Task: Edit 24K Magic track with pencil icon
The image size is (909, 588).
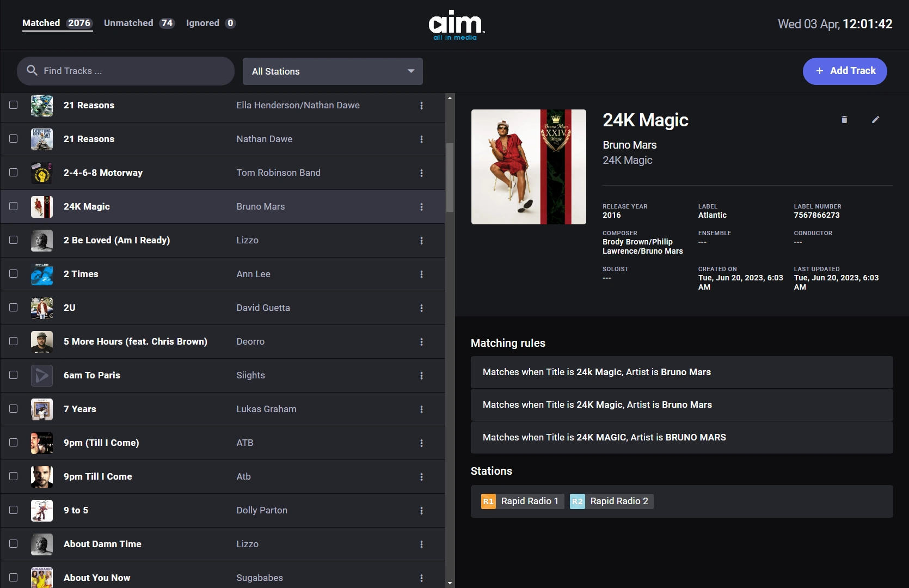Action: pos(875,120)
